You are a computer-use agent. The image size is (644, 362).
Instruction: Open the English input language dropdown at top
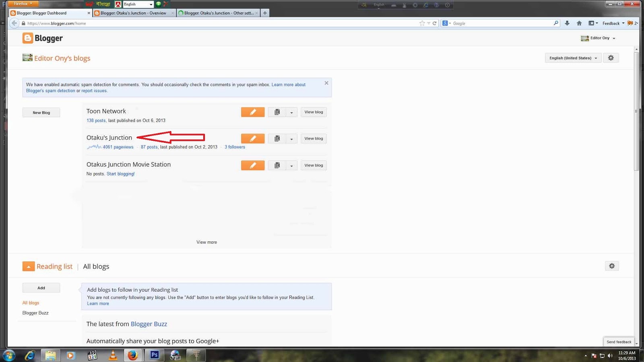click(x=138, y=4)
